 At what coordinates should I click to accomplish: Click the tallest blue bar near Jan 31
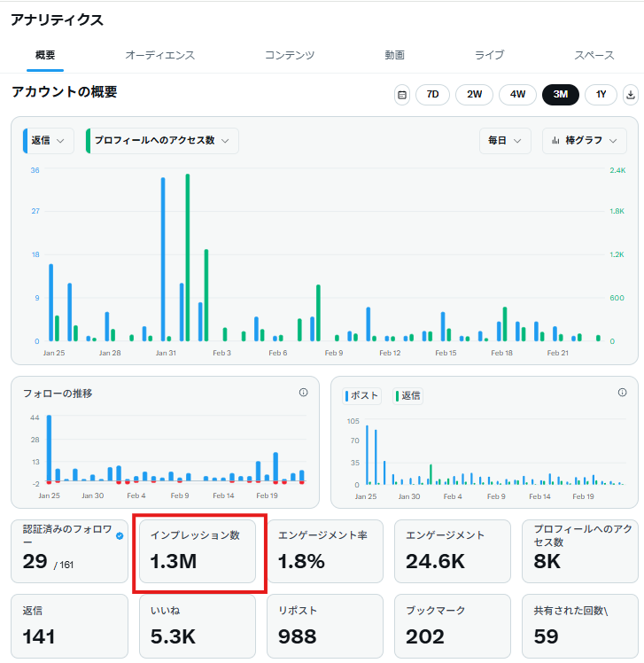coord(163,259)
